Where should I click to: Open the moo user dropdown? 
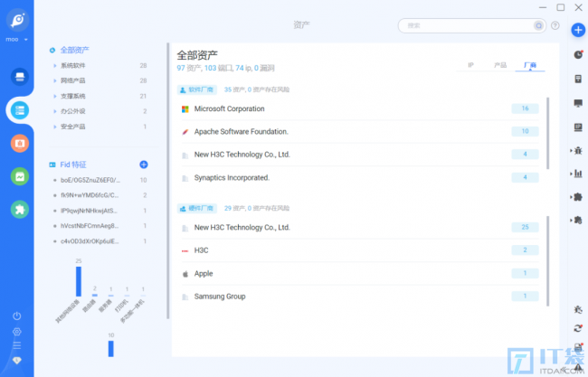(x=17, y=40)
